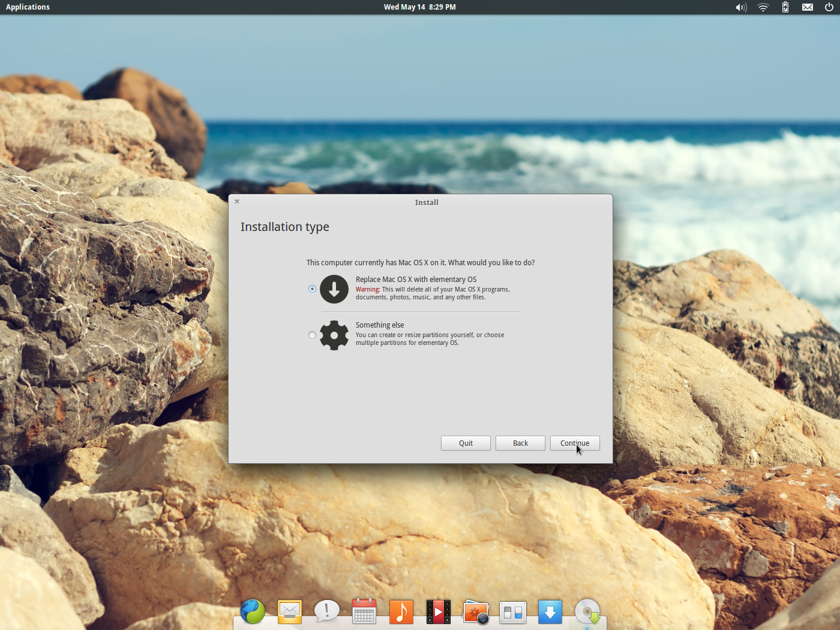
Task: Quit the installer
Action: pyautogui.click(x=466, y=443)
